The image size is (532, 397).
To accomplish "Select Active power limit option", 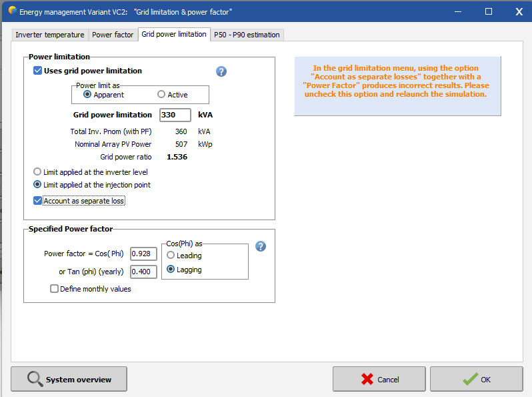I will (x=161, y=95).
